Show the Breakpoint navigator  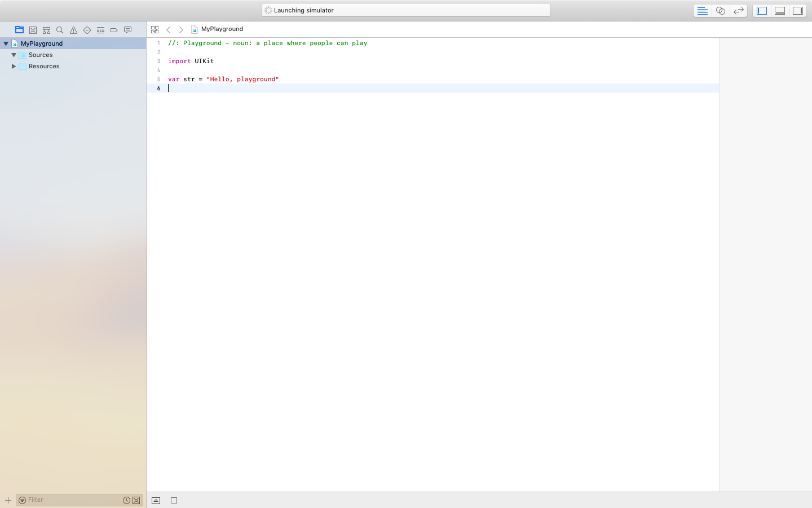coord(114,30)
